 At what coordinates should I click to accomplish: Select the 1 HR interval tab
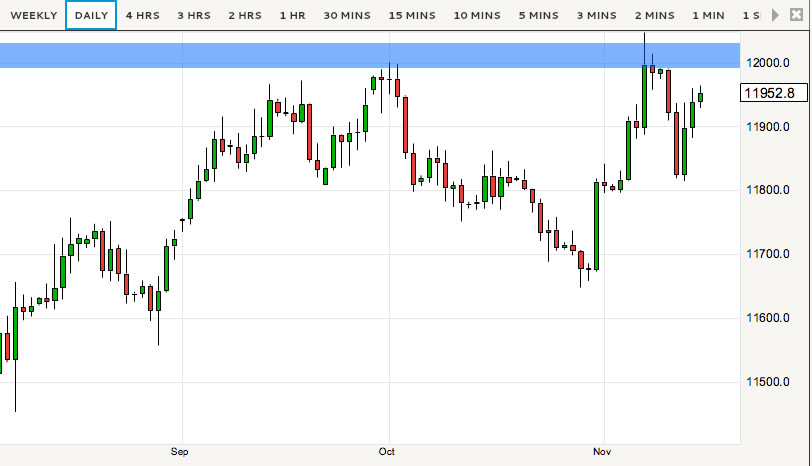pos(293,16)
